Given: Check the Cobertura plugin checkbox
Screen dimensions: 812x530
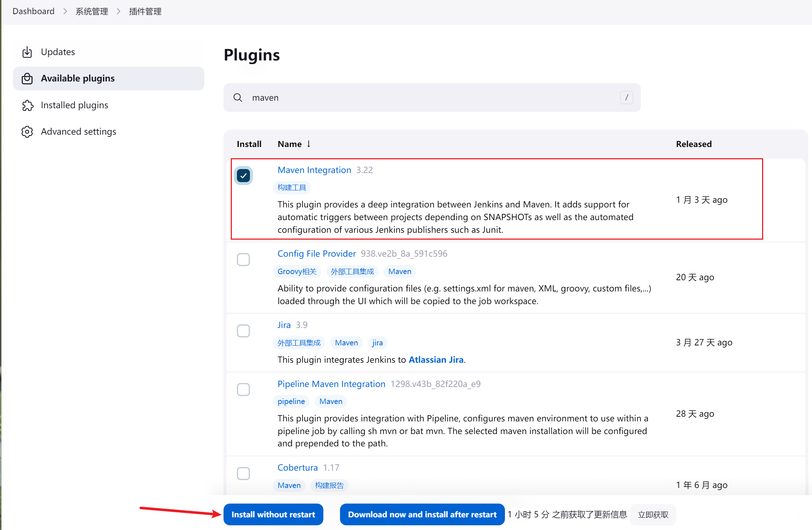Looking at the screenshot, I should click(x=243, y=473).
